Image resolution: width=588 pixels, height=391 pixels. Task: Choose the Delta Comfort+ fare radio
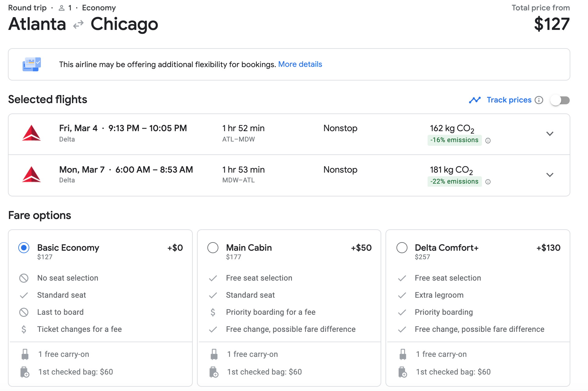402,248
